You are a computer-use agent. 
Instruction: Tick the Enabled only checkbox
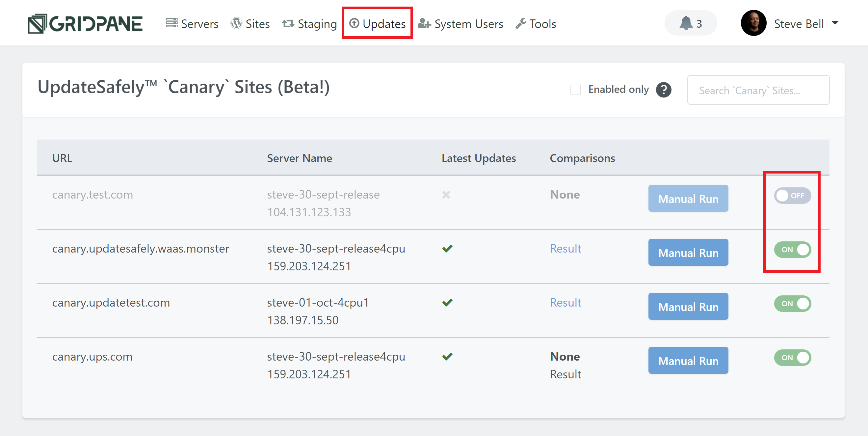(x=575, y=90)
